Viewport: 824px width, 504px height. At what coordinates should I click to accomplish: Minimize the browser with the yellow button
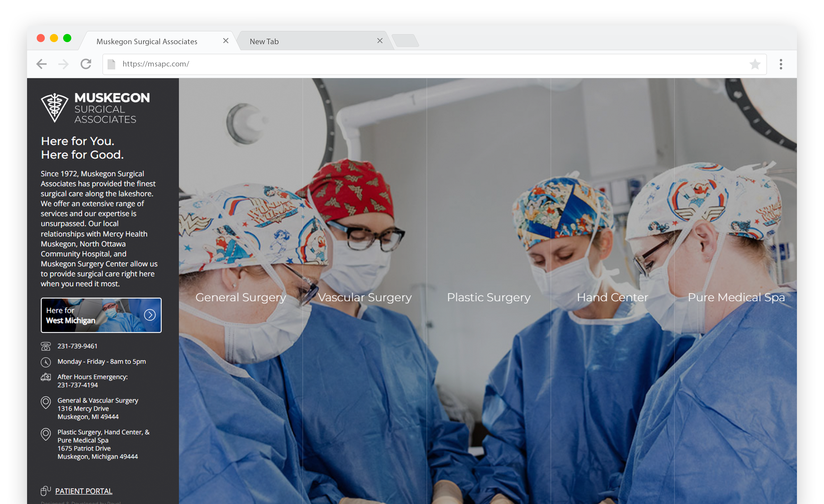(x=54, y=38)
